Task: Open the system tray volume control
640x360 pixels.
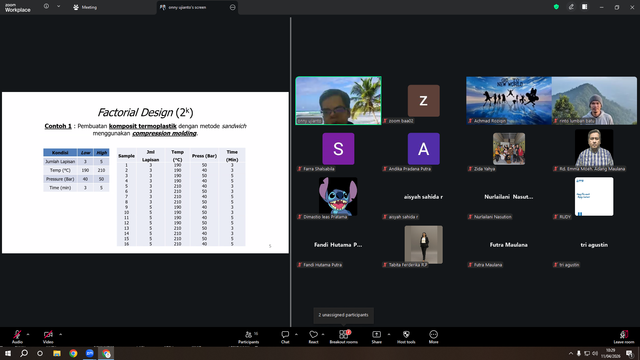Action: 595,353
